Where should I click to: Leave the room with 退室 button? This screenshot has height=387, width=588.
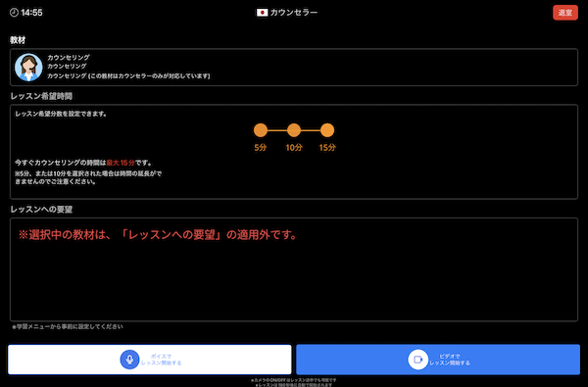point(565,13)
